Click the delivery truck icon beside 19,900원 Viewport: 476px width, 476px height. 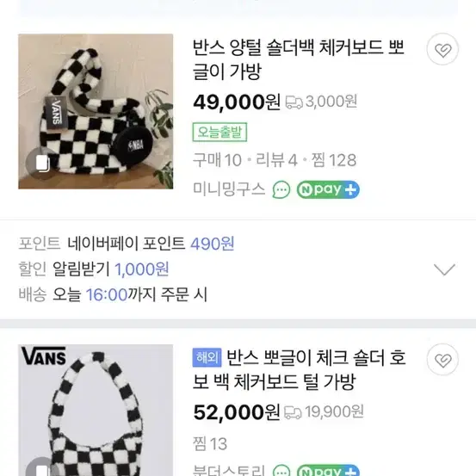tap(293, 412)
